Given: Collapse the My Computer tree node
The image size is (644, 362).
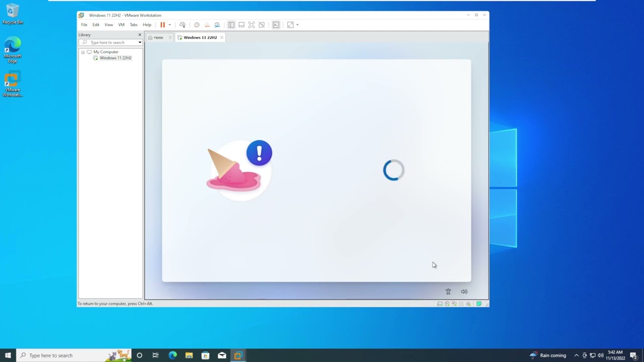Looking at the screenshot, I should click(x=83, y=52).
